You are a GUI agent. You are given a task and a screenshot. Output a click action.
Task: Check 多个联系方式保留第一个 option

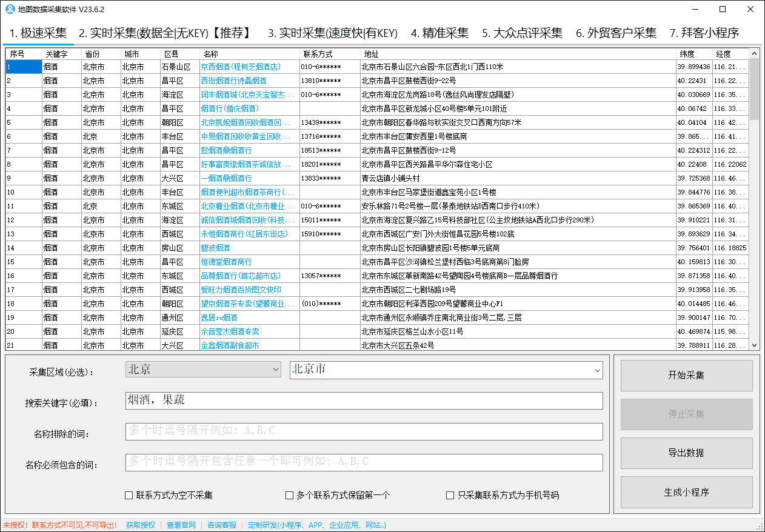pos(289,495)
